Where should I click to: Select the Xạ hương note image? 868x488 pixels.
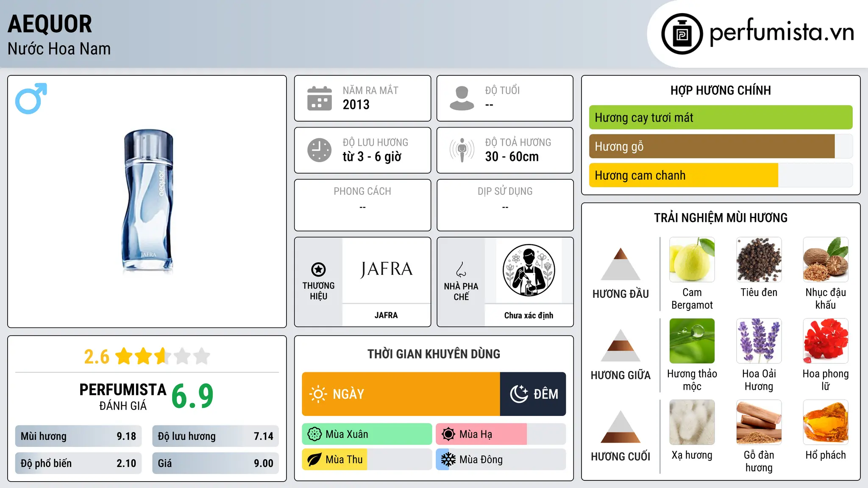[692, 422]
